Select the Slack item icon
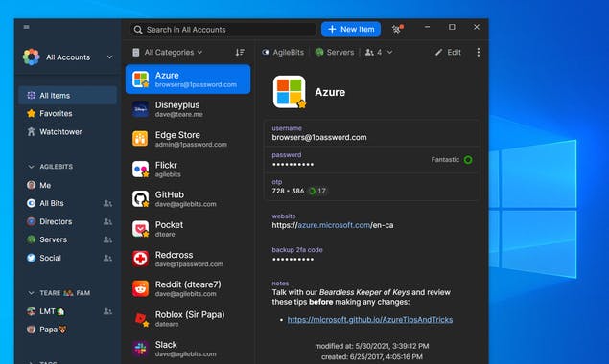 point(140,349)
